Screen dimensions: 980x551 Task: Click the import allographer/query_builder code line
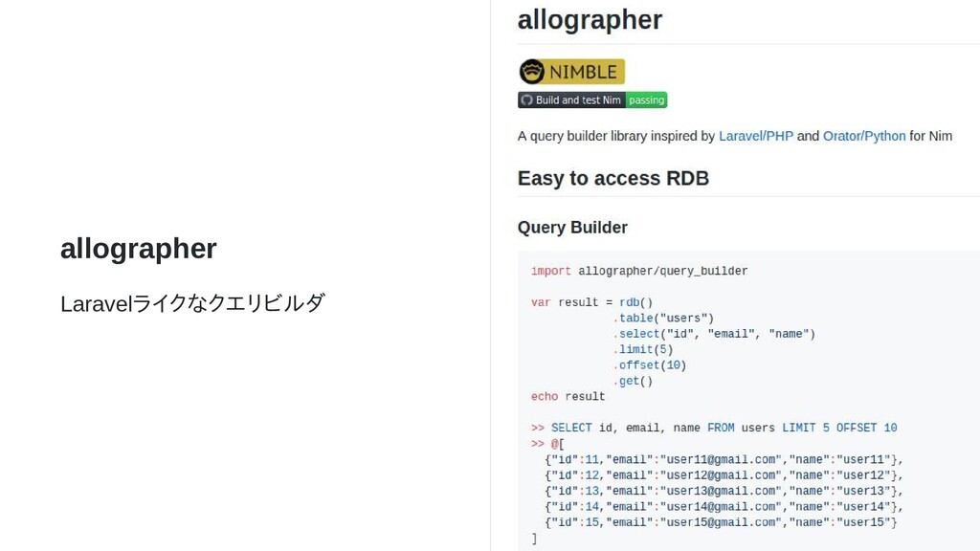coord(638,271)
